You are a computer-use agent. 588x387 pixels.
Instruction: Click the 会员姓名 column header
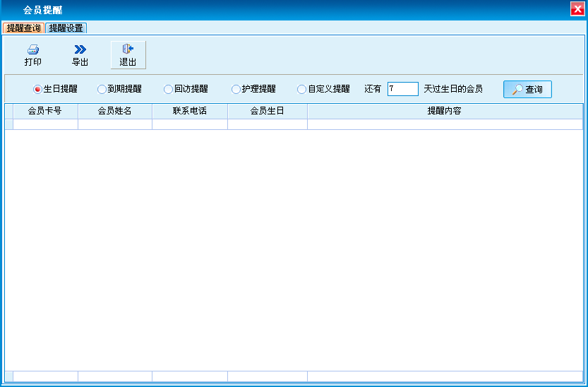[x=114, y=111]
